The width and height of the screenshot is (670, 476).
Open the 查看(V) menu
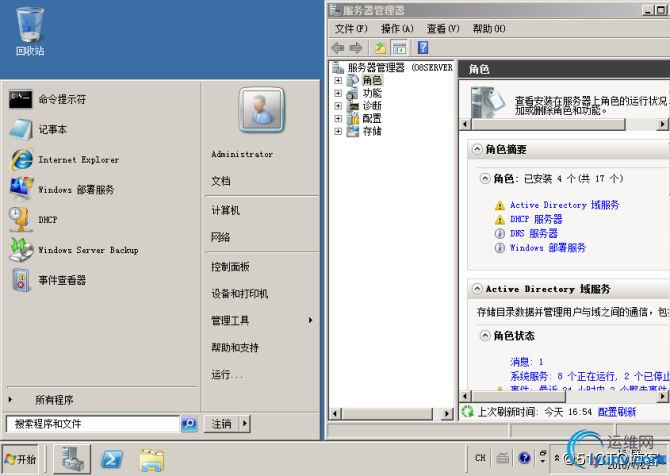point(443,29)
